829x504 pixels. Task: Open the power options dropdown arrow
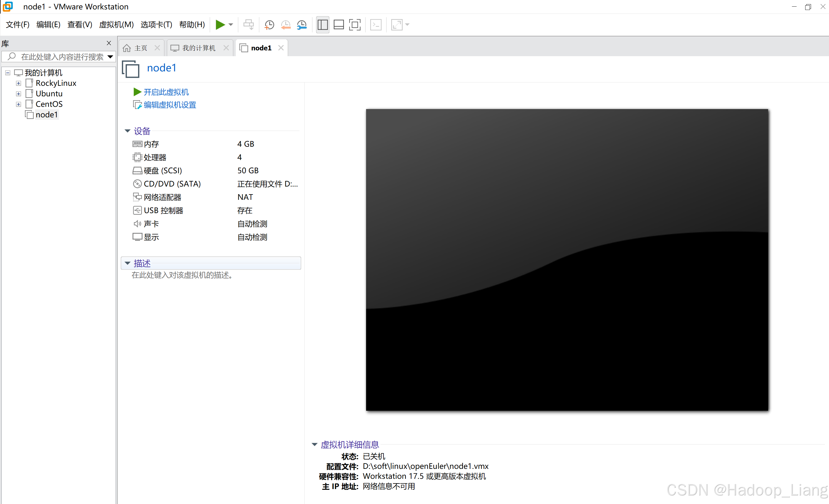[x=231, y=25]
